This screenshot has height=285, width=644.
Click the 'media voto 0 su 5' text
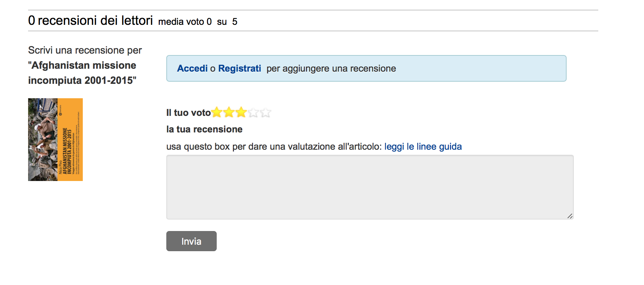coord(198,22)
